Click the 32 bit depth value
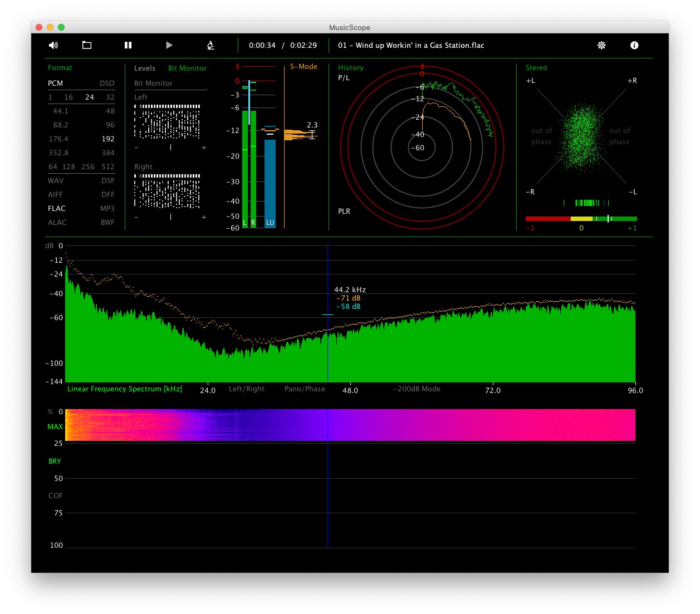The height and width of the screenshot is (614, 700). pyautogui.click(x=110, y=97)
